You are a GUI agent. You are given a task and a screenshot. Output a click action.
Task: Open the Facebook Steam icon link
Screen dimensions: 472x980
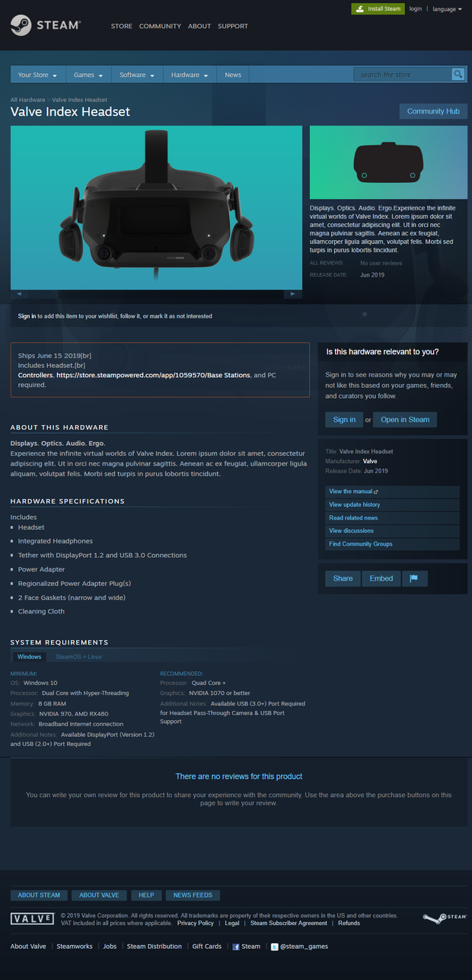[x=236, y=946]
